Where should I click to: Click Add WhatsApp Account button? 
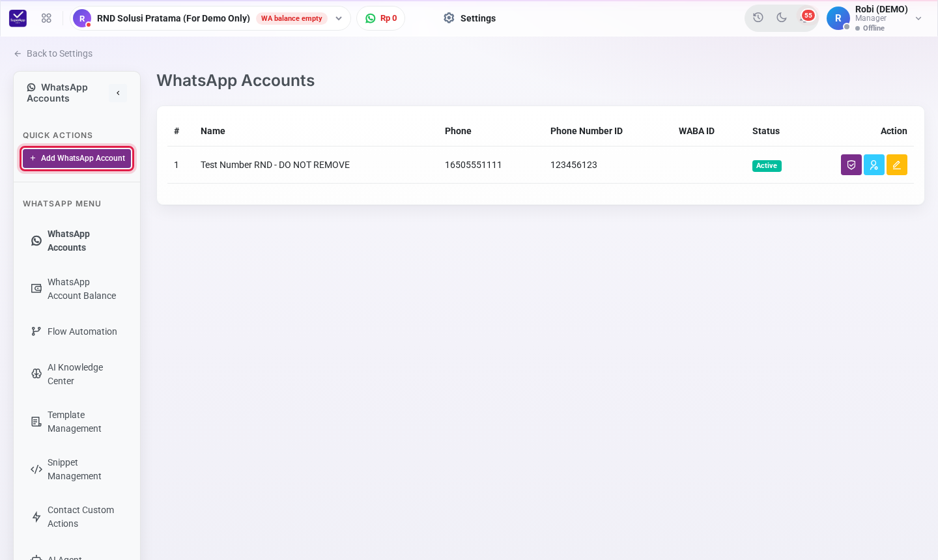[78, 158]
